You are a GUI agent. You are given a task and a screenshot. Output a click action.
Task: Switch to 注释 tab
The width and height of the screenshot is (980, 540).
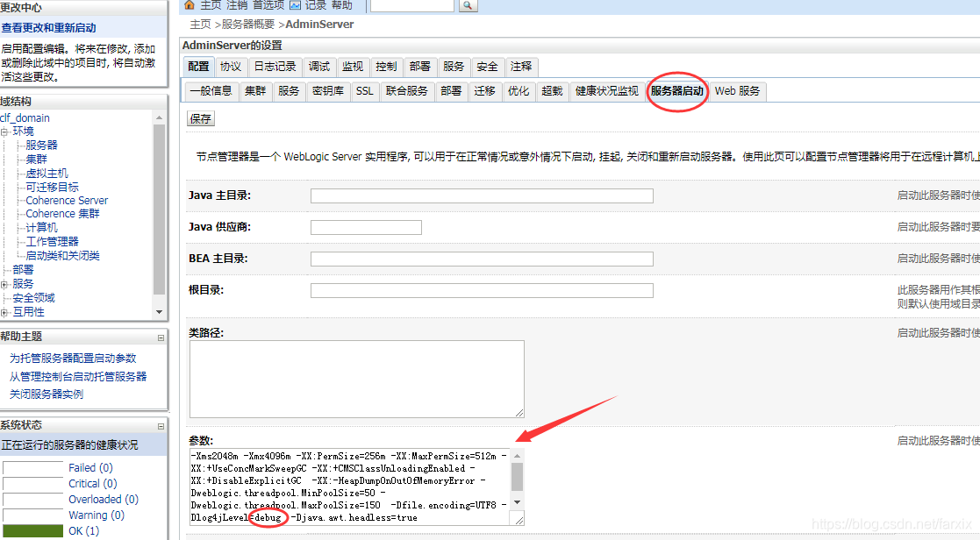(520, 66)
